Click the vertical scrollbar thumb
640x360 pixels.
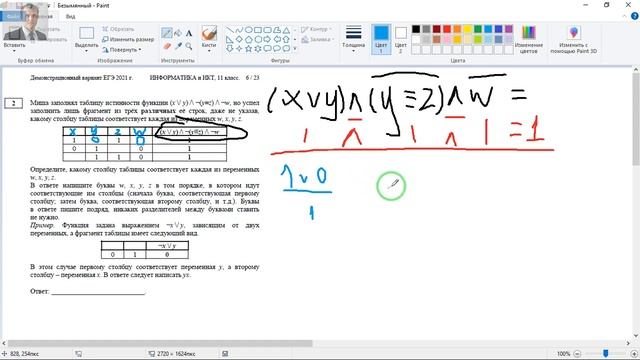click(636, 120)
